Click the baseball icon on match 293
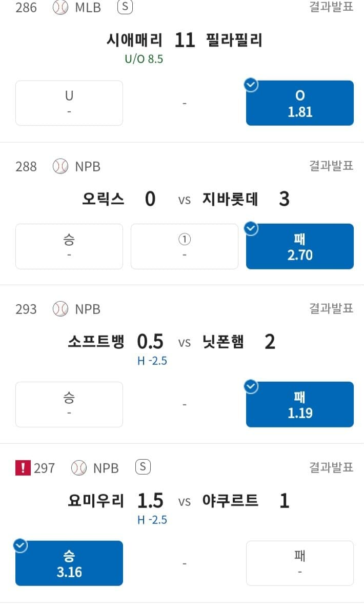This screenshot has height=607, width=364. [x=60, y=309]
